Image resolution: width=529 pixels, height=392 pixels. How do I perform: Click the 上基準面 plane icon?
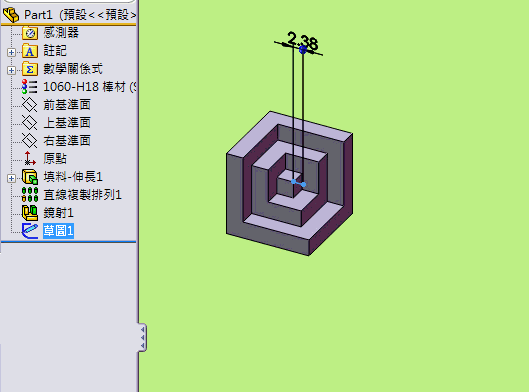pos(30,123)
